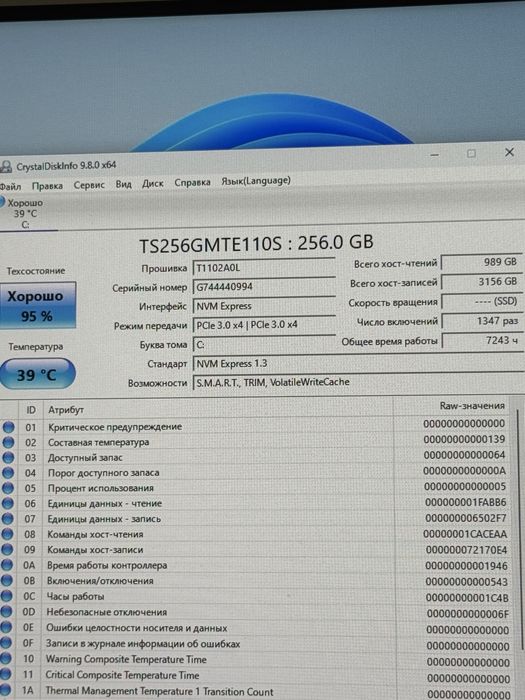Click status icon of Warning Composite Temperature Time
Screen dimensions: 525x700
click(6, 658)
